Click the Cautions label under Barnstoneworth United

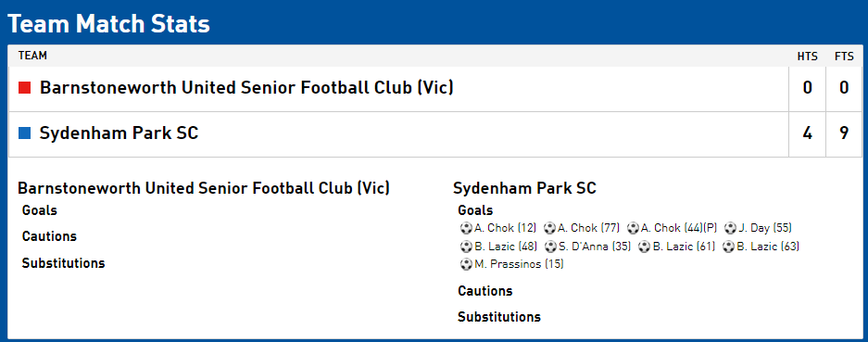click(49, 236)
